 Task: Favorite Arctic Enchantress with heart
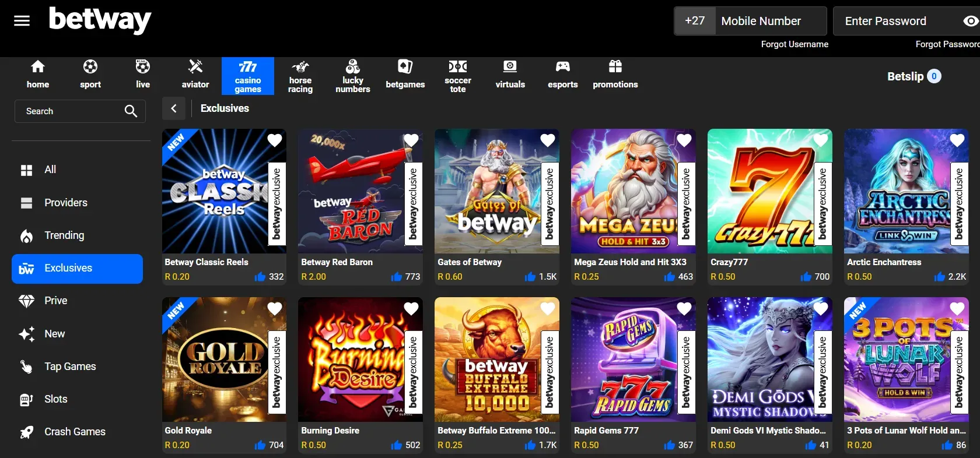tap(957, 140)
